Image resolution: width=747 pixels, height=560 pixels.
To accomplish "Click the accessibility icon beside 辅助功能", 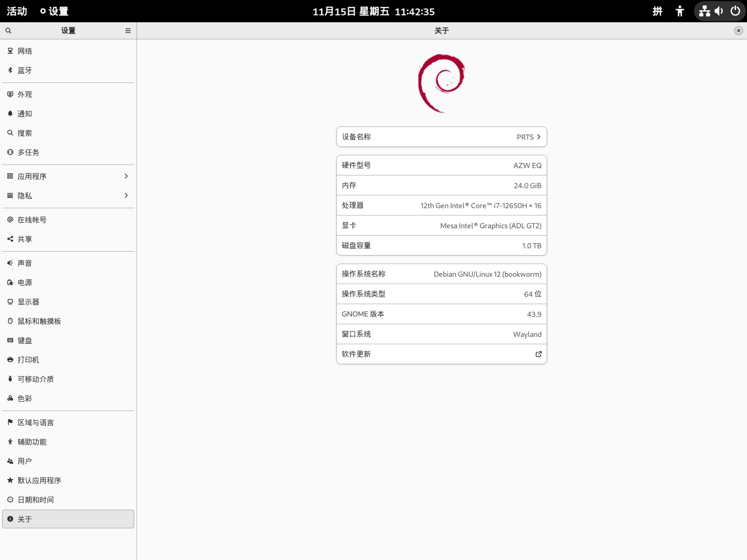I will coord(10,442).
